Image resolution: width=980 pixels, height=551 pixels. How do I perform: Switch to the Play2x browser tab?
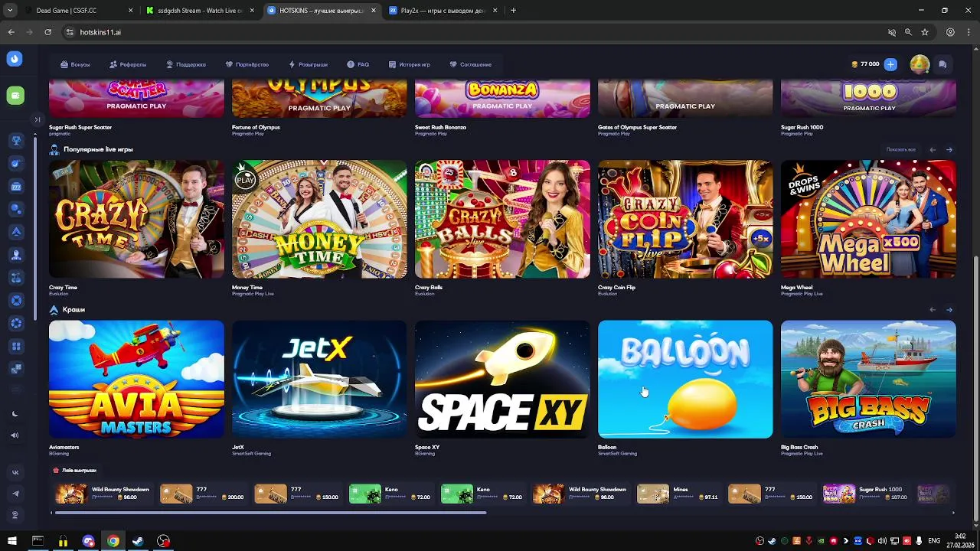pos(443,11)
